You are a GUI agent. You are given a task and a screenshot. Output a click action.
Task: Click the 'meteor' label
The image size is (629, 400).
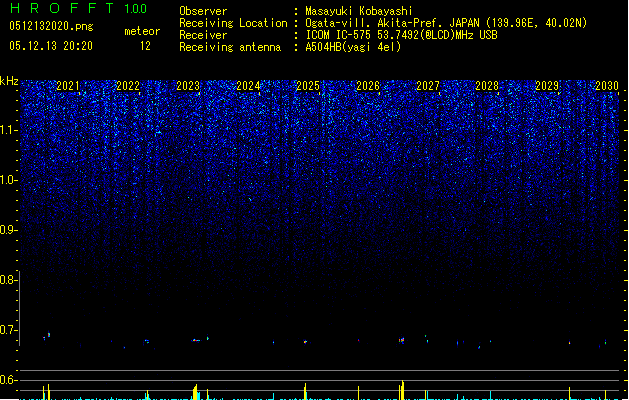pos(142,31)
